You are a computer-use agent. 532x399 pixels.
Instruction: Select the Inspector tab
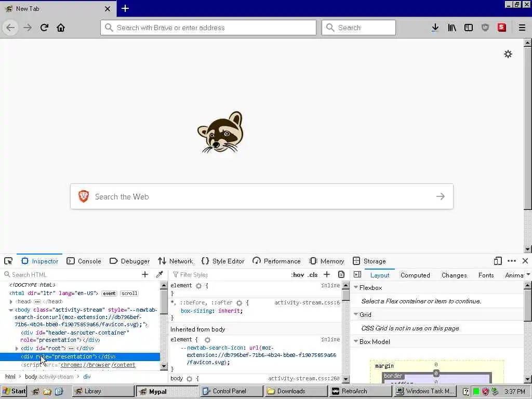tap(39, 261)
